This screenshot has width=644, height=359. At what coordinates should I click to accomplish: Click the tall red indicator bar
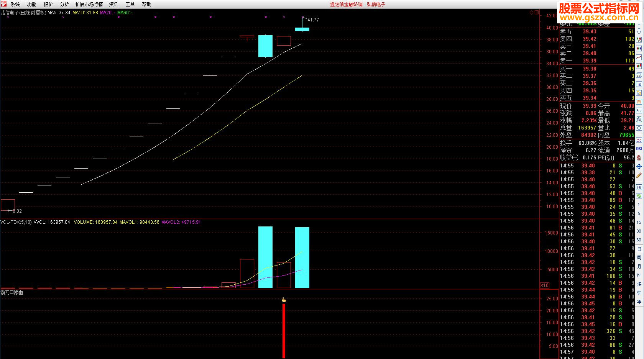284,331
